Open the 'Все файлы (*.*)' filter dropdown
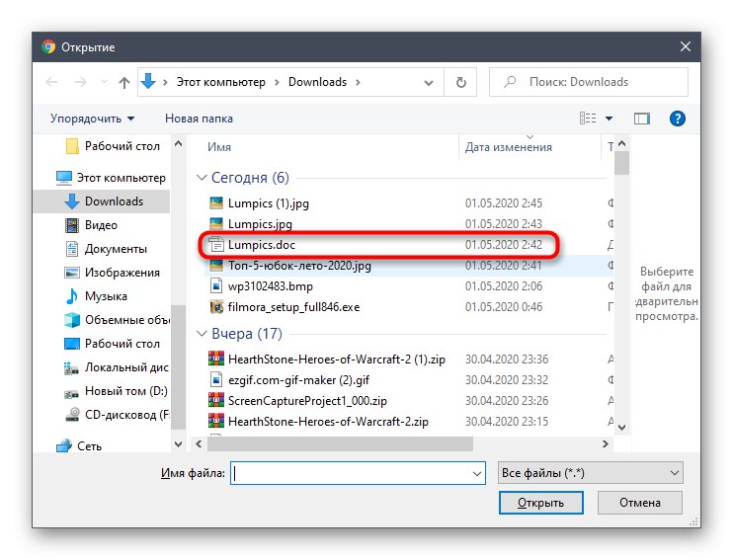This screenshot has width=733, height=560. (591, 473)
